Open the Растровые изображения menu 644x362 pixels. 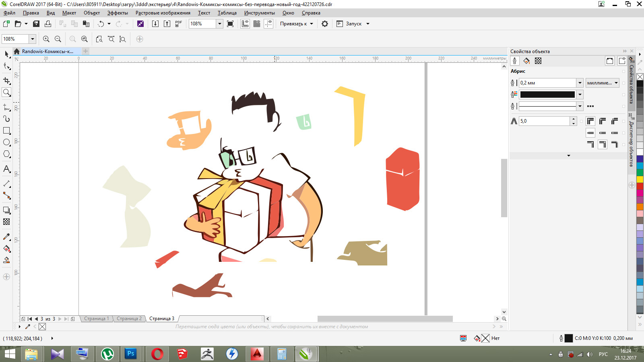(x=163, y=13)
